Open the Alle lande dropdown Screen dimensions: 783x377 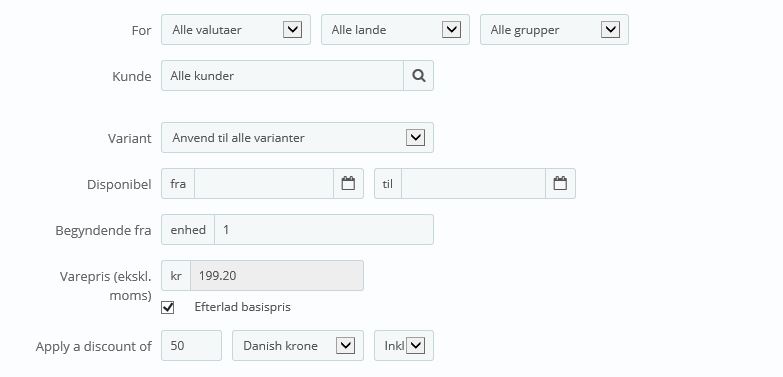[395, 30]
